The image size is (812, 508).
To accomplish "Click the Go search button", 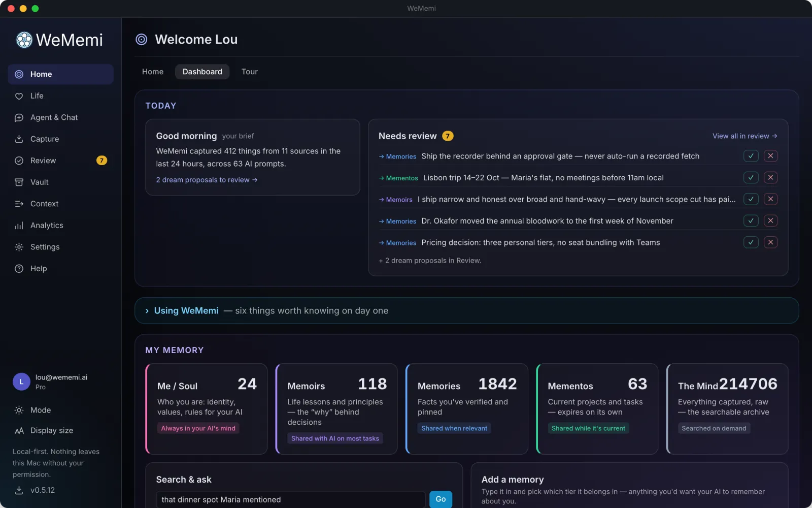I will [441, 499].
